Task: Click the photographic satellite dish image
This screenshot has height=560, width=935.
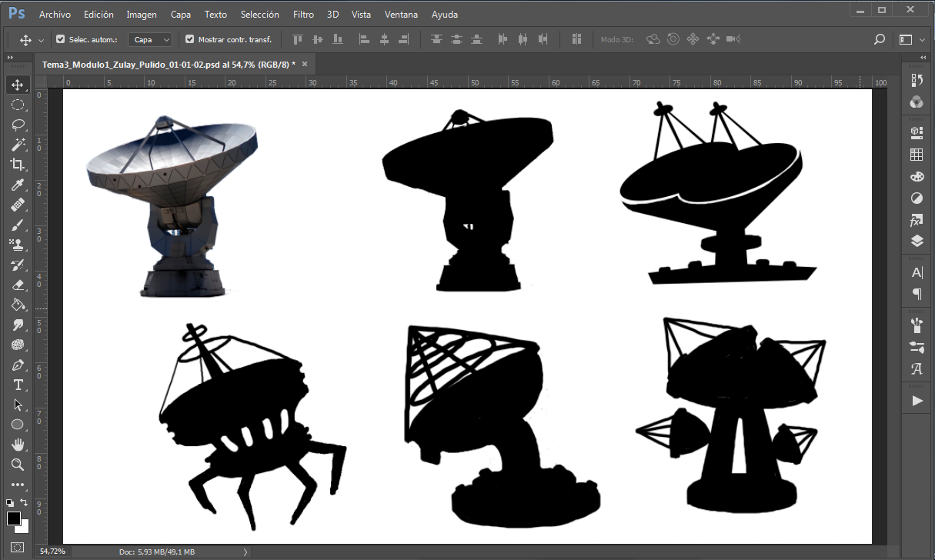Action: point(171,206)
